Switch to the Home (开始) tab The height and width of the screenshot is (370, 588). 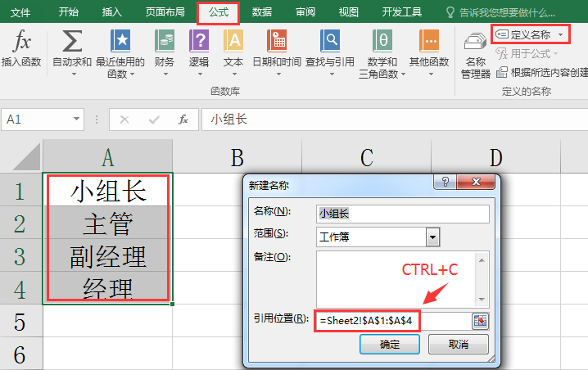69,12
